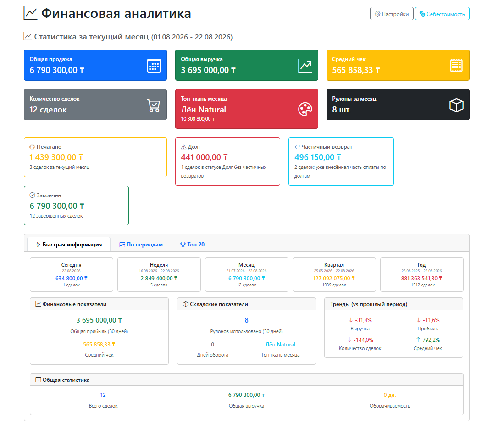
Task: Click the 12 завершенных сделок caption
Action: tap(56, 216)
